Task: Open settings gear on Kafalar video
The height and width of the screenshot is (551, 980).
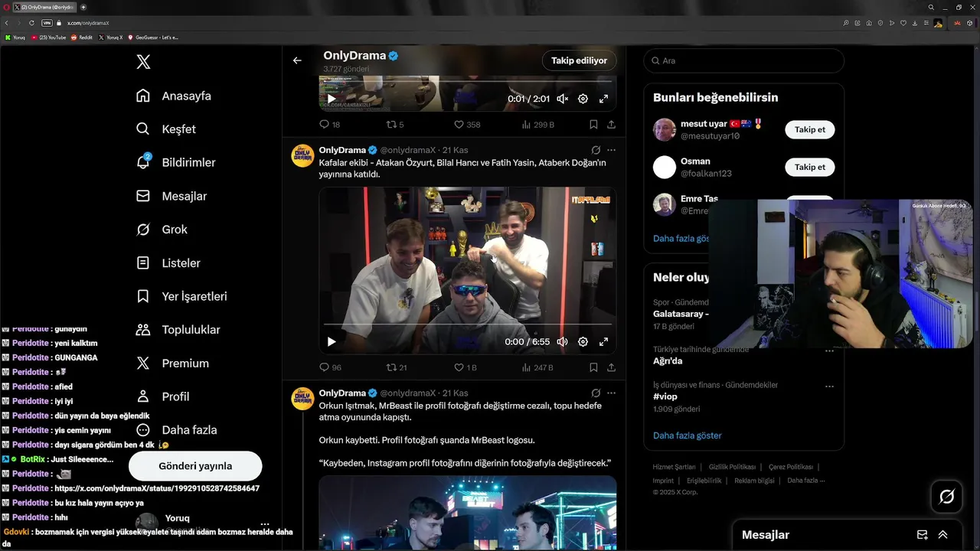Action: (x=583, y=342)
